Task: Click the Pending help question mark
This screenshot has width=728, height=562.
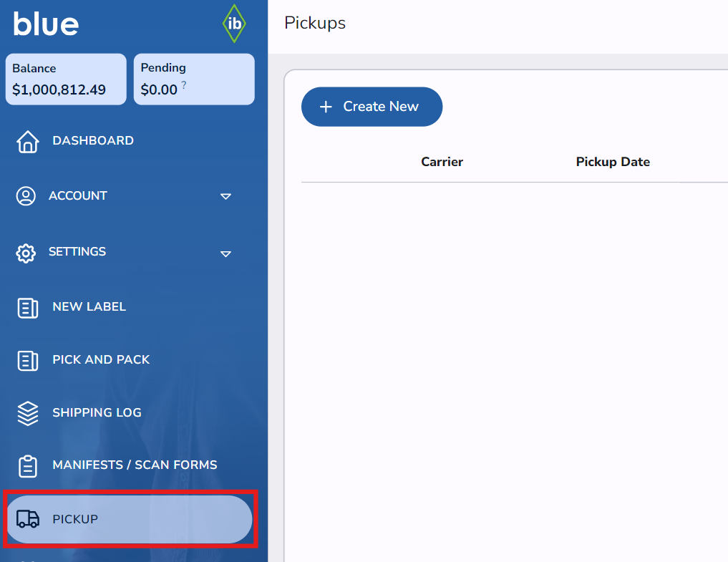Action: [x=184, y=85]
